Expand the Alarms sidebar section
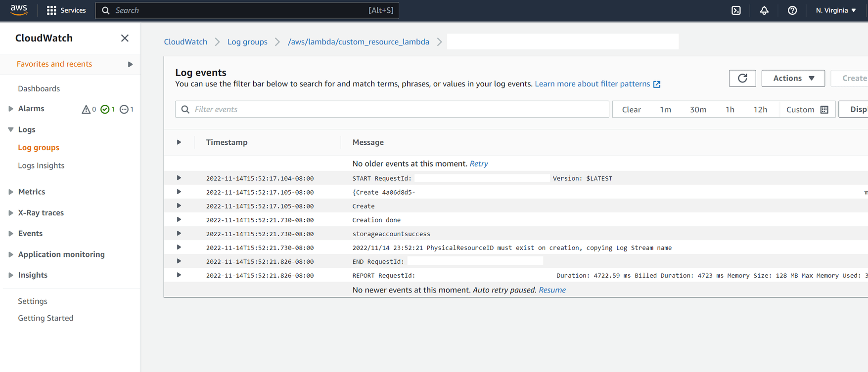The width and height of the screenshot is (868, 372). point(11,109)
